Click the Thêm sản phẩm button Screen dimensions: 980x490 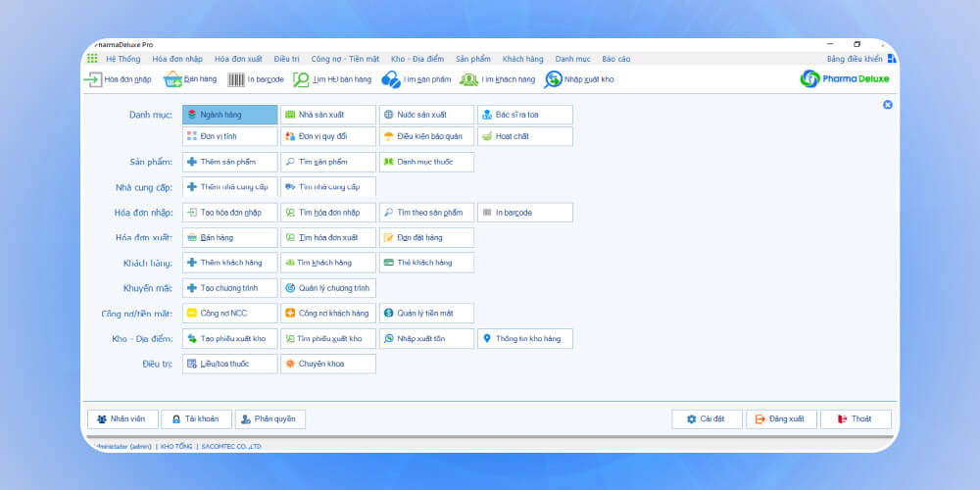click(x=229, y=162)
